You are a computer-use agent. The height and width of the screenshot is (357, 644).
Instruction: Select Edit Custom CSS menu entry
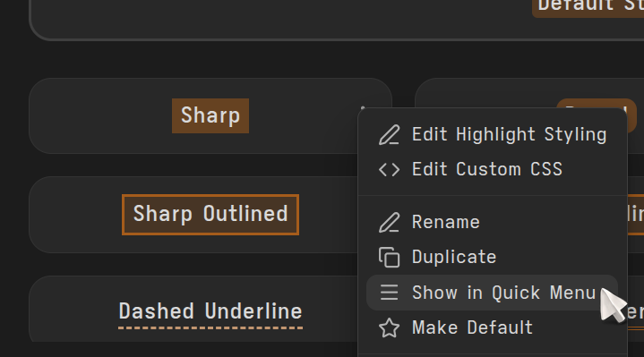(492, 169)
